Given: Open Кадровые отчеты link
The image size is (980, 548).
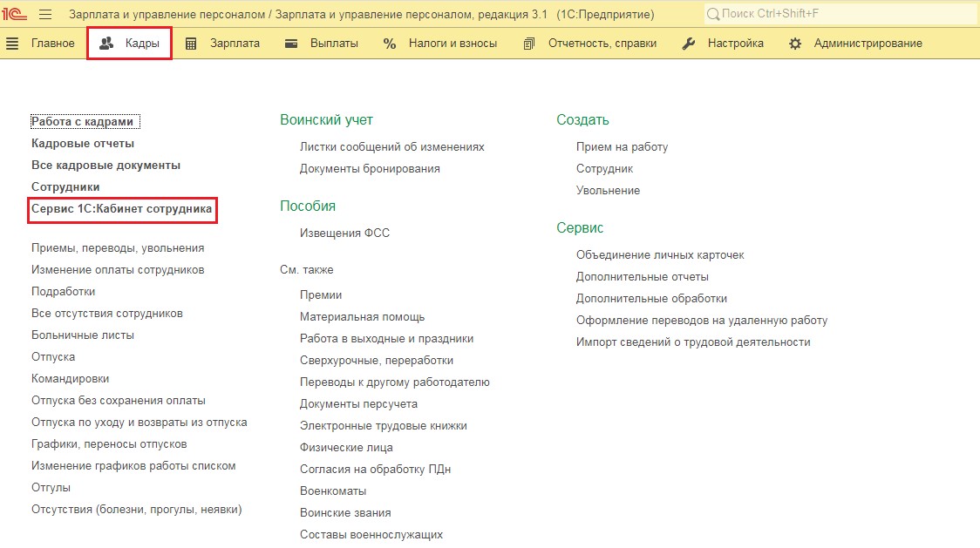Looking at the screenshot, I should pos(83,144).
